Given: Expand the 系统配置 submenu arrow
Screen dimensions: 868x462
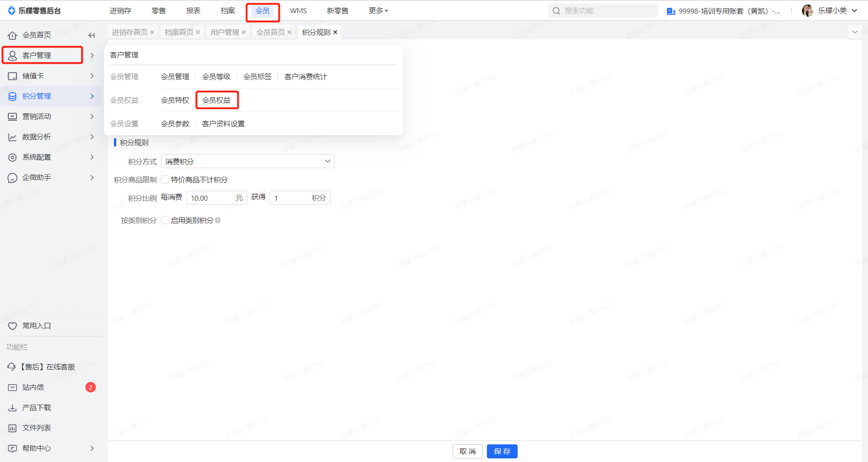Looking at the screenshot, I should 92,157.
